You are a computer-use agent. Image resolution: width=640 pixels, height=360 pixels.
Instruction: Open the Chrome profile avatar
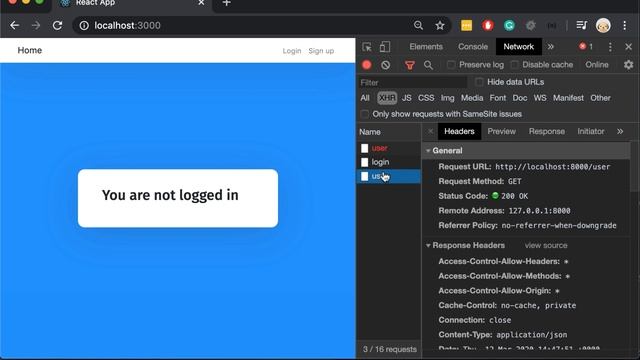[x=603, y=25]
